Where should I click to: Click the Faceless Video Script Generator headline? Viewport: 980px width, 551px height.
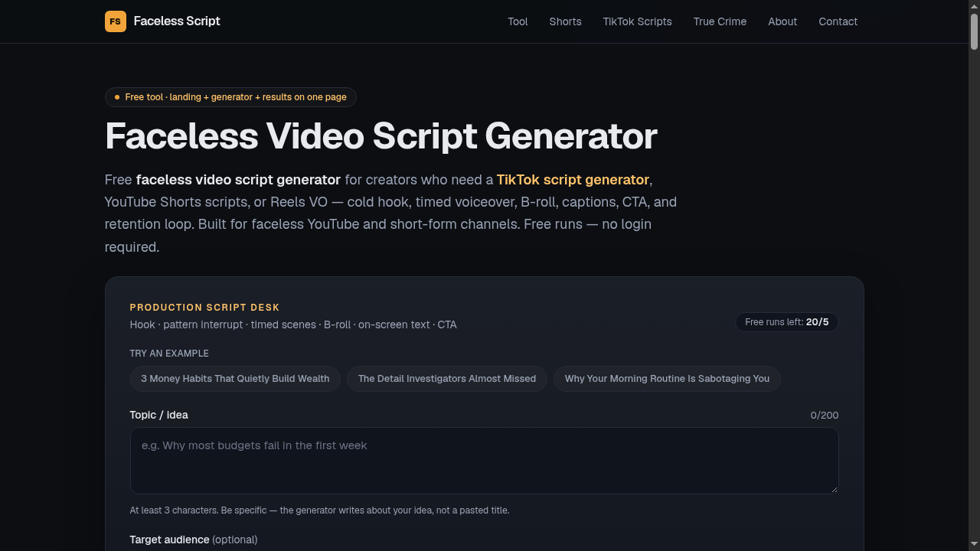tap(381, 136)
